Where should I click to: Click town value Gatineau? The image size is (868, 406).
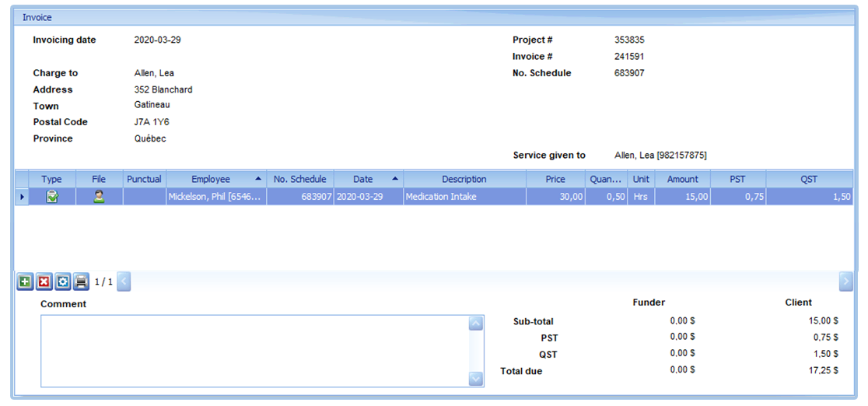[152, 105]
